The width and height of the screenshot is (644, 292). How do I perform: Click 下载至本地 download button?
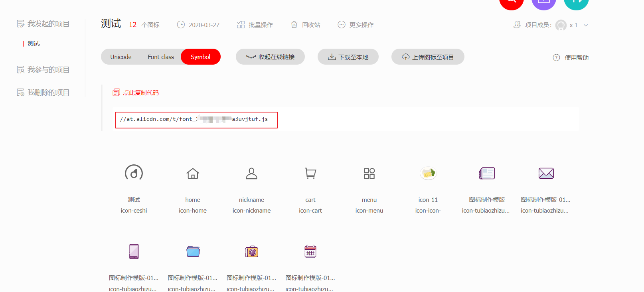click(x=348, y=57)
